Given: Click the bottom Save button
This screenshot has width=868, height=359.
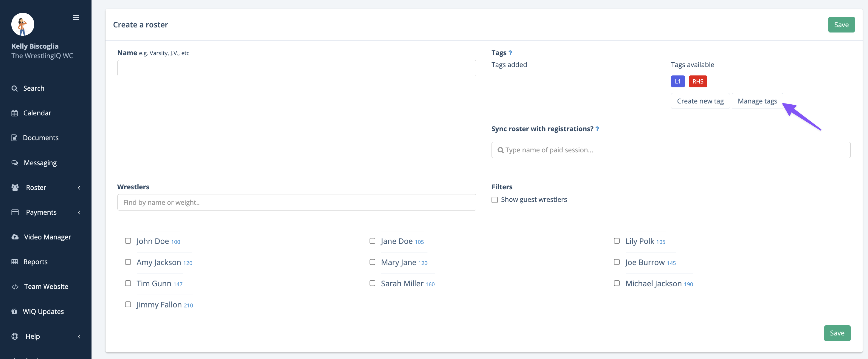Looking at the screenshot, I should pos(837,333).
